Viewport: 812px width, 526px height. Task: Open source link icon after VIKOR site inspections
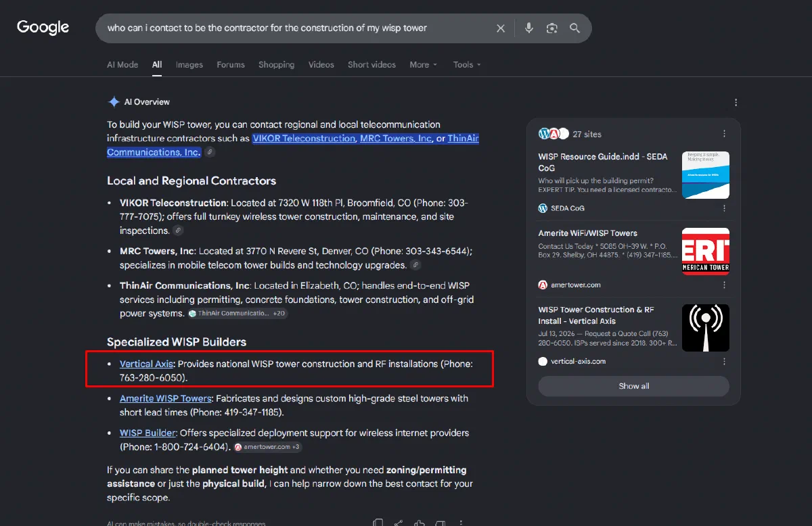coord(178,231)
